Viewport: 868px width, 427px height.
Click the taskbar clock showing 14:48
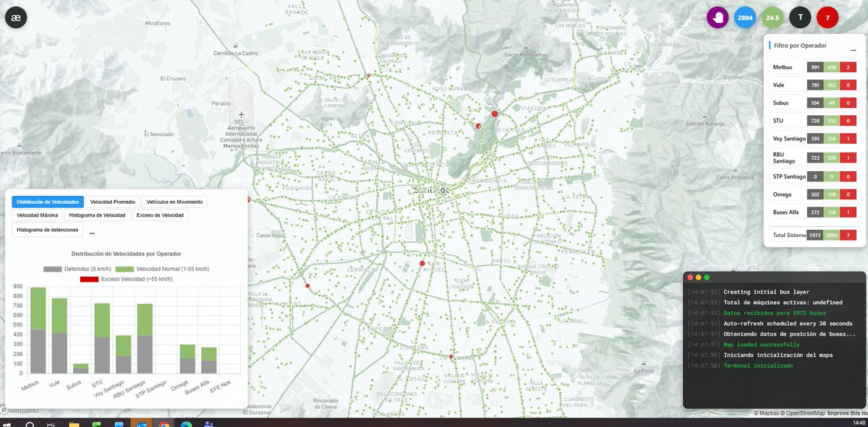[x=859, y=423]
